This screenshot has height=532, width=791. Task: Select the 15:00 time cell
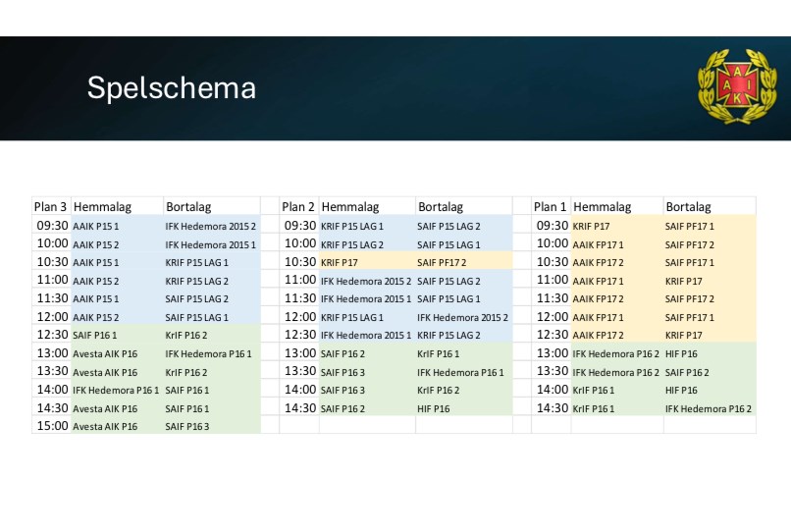click(52, 426)
